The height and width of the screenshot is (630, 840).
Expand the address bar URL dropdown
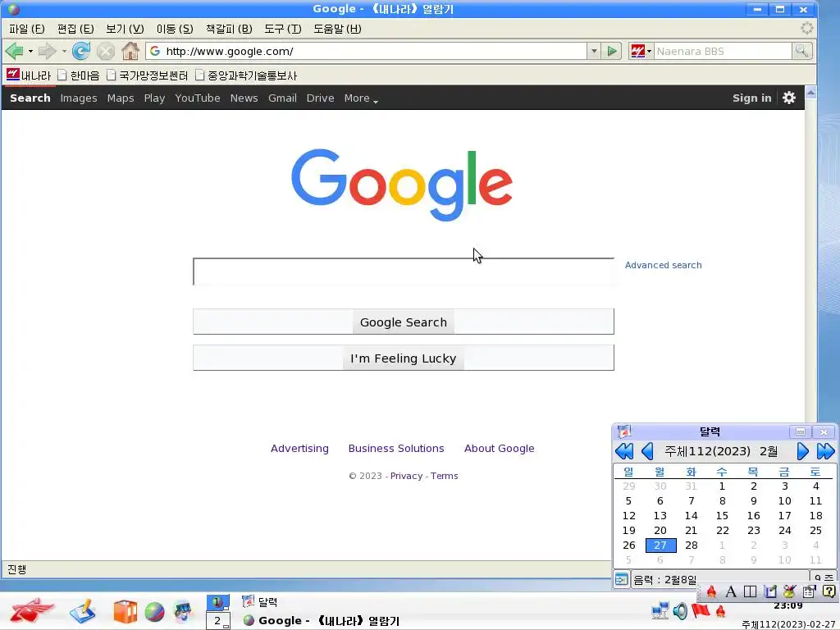coord(594,52)
